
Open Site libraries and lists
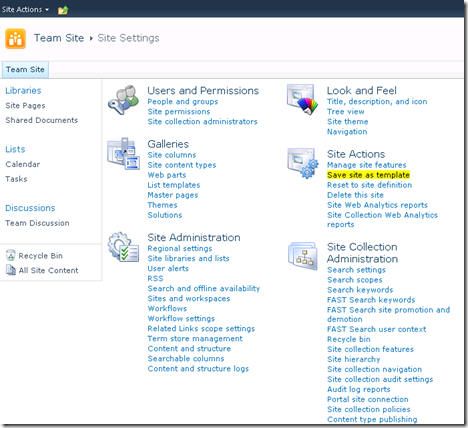189,258
